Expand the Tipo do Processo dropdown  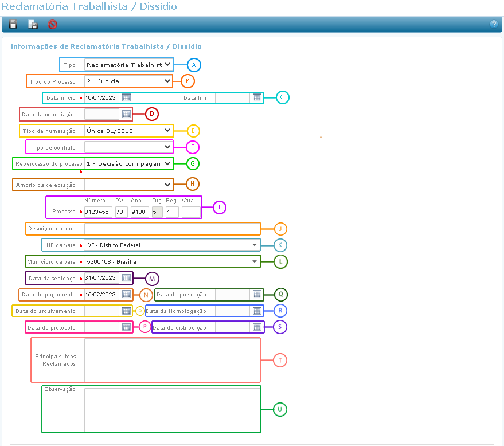click(x=128, y=81)
